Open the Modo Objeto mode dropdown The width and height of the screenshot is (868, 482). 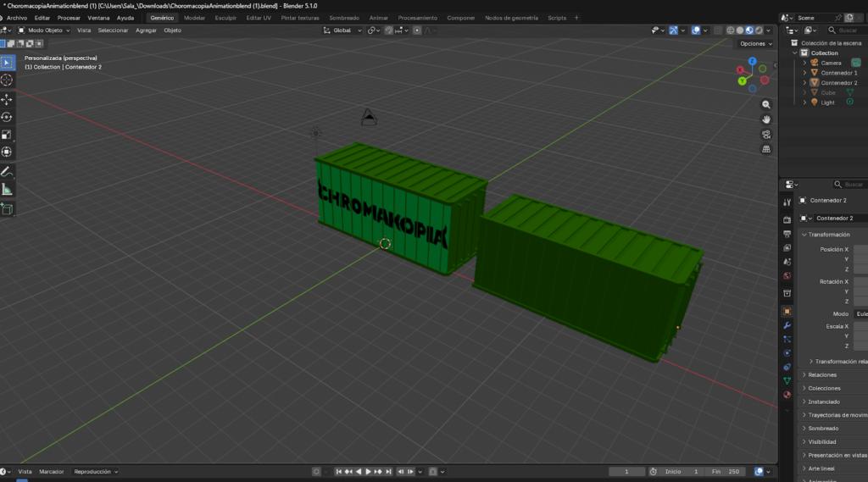click(44, 30)
